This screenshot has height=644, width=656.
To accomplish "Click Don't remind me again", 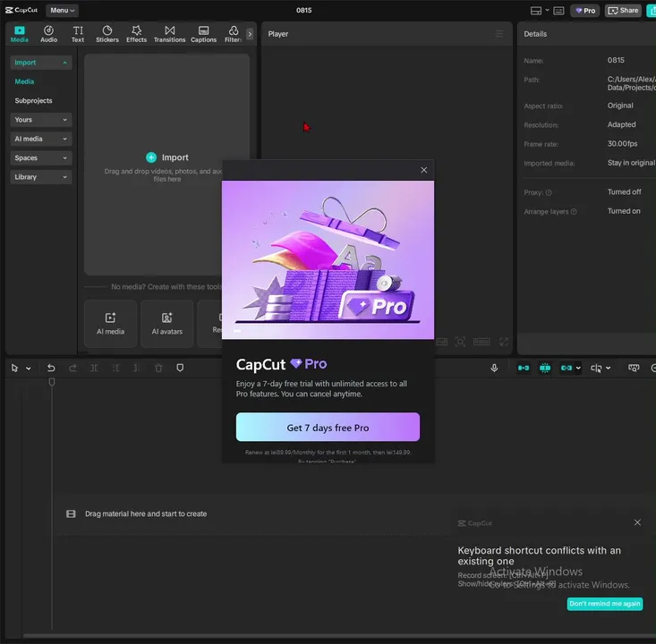I will click(x=605, y=604).
